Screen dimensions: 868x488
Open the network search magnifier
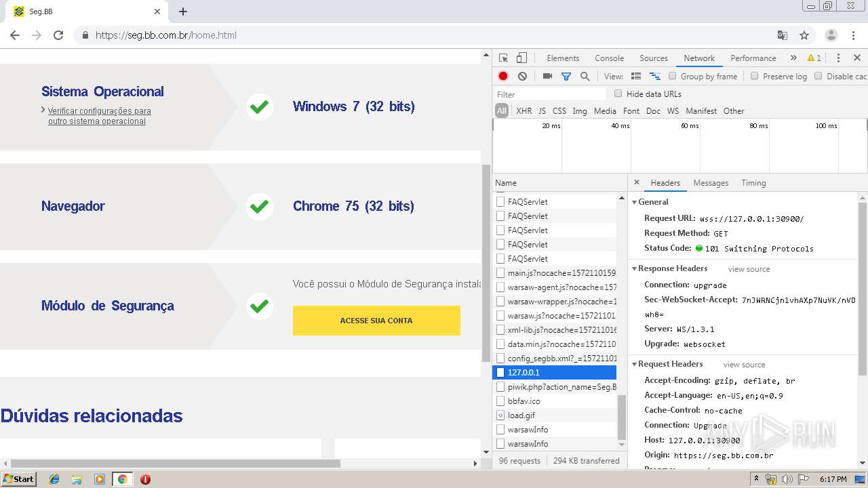point(585,77)
